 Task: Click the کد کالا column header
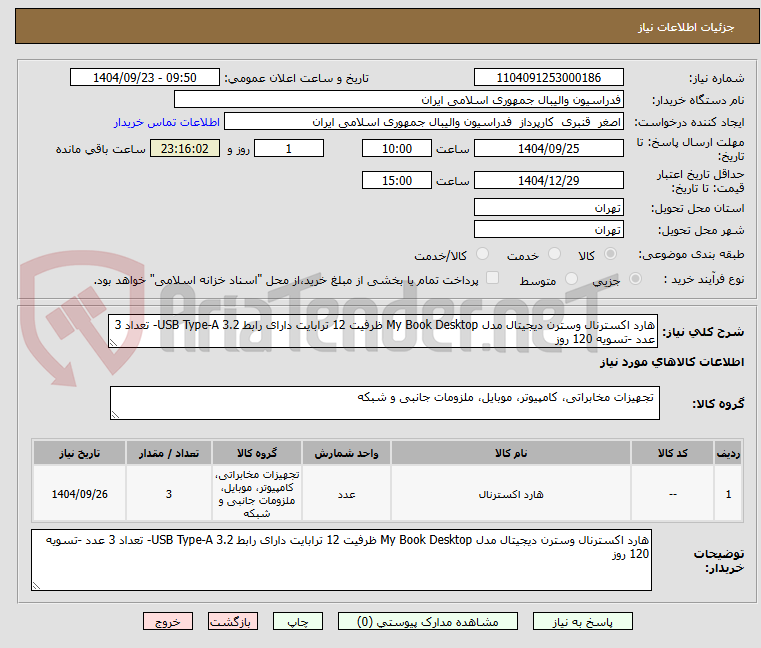pos(672,453)
